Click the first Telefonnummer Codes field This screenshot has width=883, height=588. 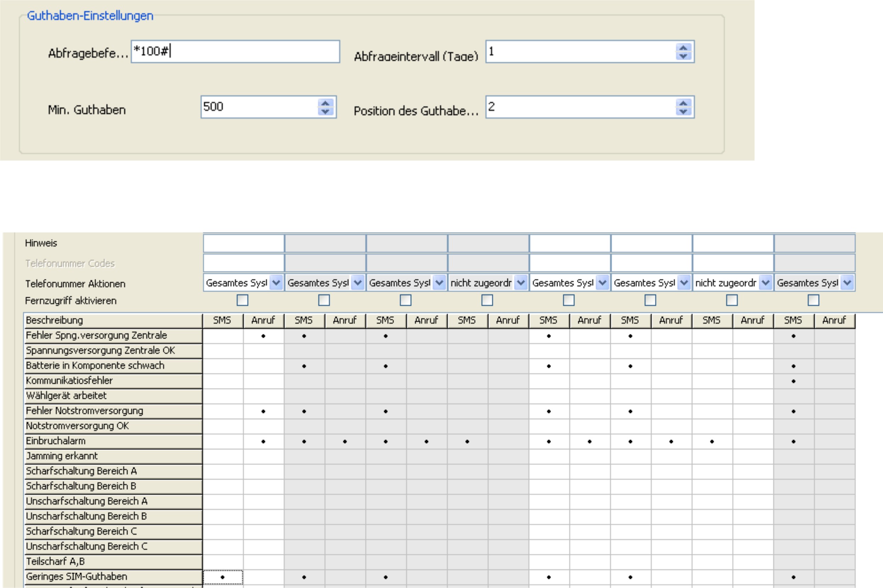click(x=244, y=263)
